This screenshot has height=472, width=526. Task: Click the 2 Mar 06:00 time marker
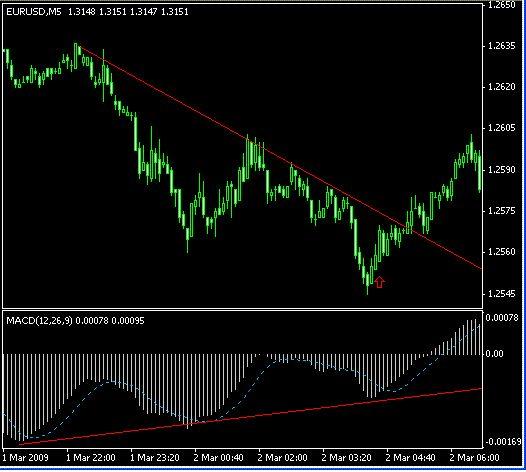pyautogui.click(x=474, y=458)
